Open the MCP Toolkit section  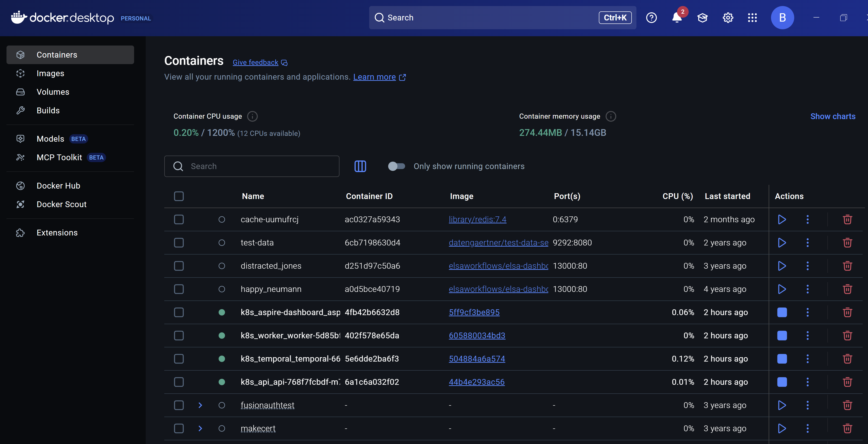(x=59, y=157)
